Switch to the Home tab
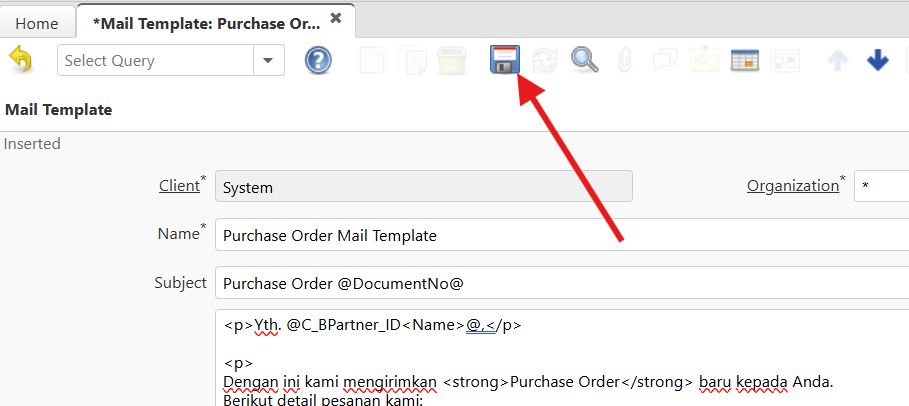The height and width of the screenshot is (406, 909). [35, 22]
